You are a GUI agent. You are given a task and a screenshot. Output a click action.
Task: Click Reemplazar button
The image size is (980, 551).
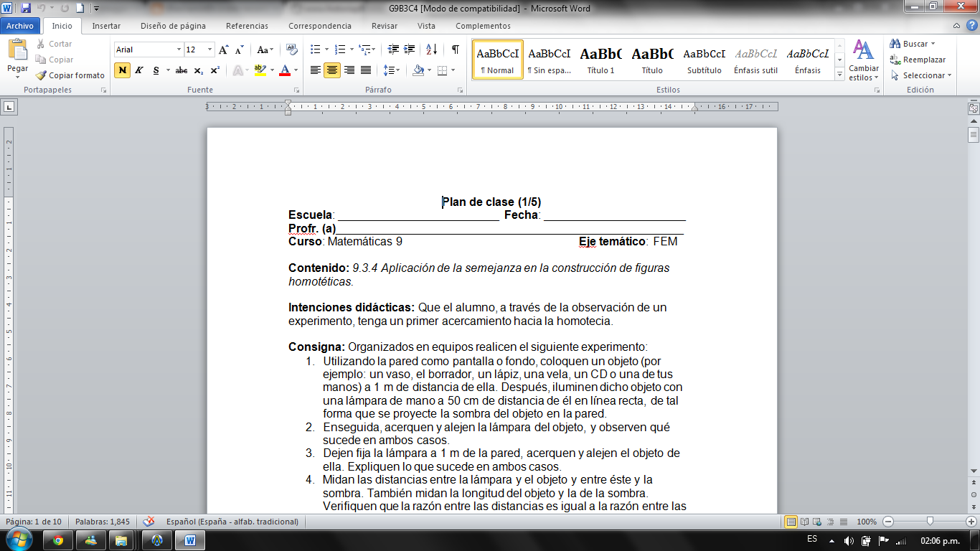tap(918, 60)
